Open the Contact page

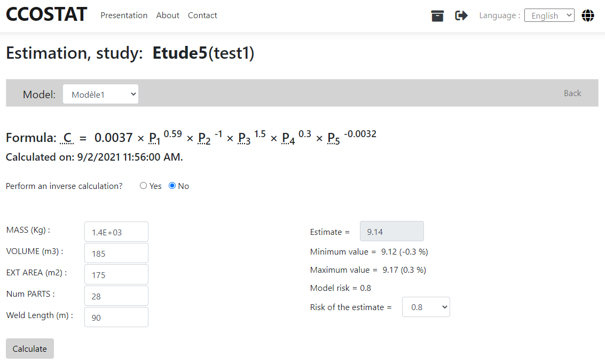202,15
